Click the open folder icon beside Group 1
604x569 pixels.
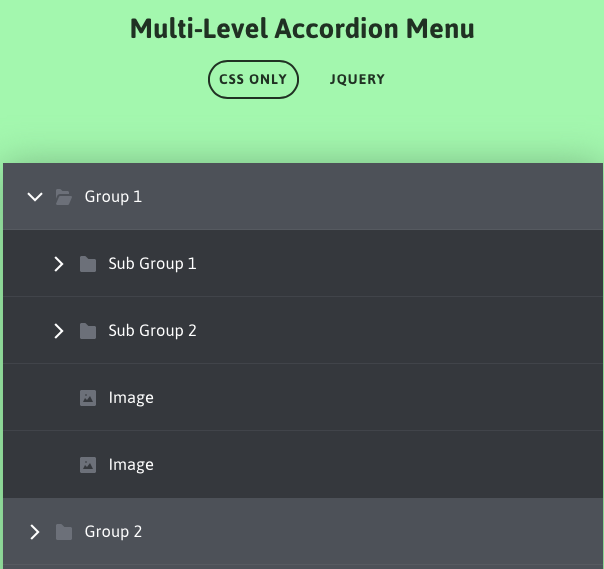pyautogui.click(x=64, y=197)
